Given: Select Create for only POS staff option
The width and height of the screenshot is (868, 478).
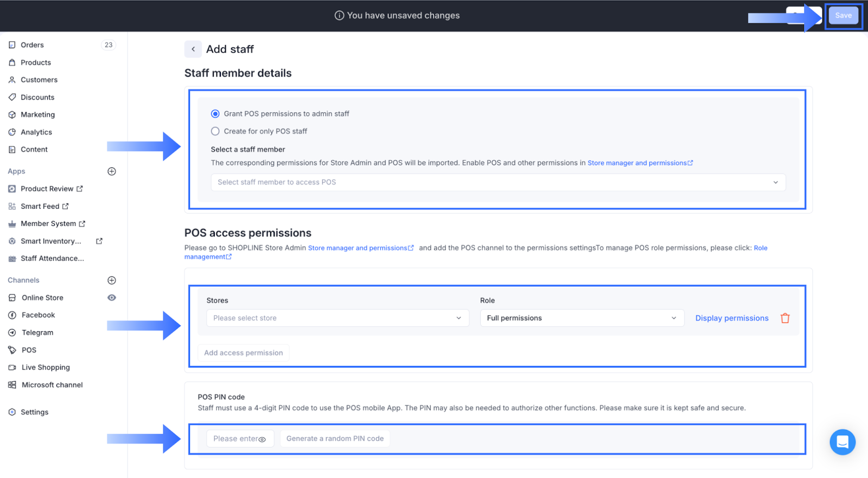Looking at the screenshot, I should tap(215, 131).
